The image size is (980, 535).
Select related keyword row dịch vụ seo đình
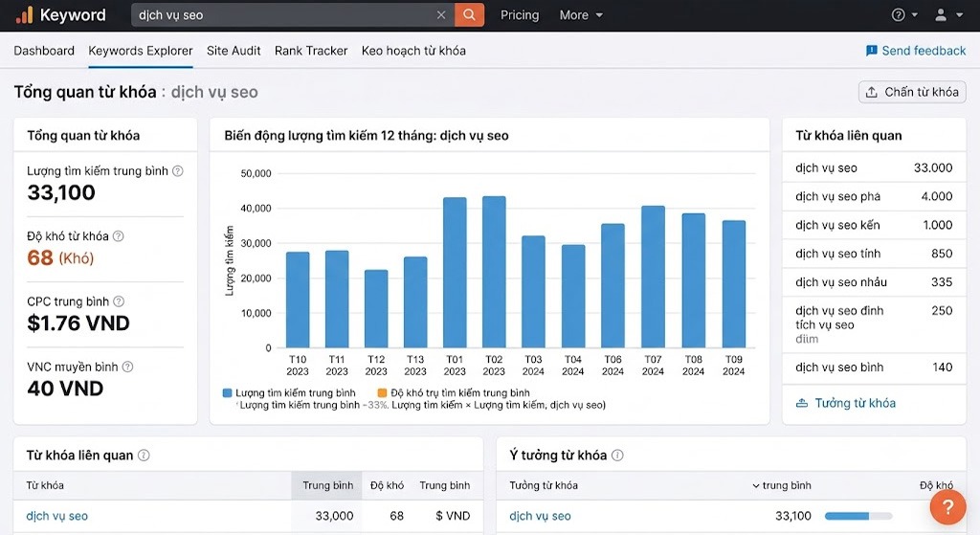874,324
